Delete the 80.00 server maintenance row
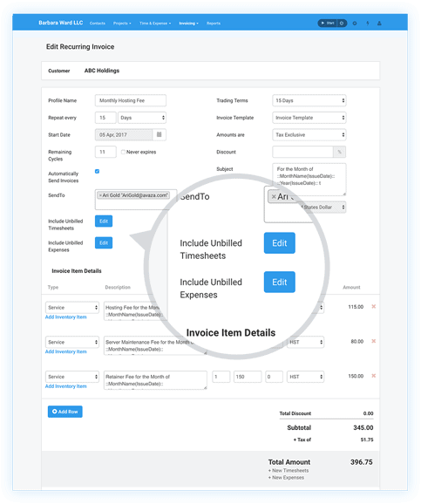Screen dimensions: 421x504 click(x=373, y=341)
